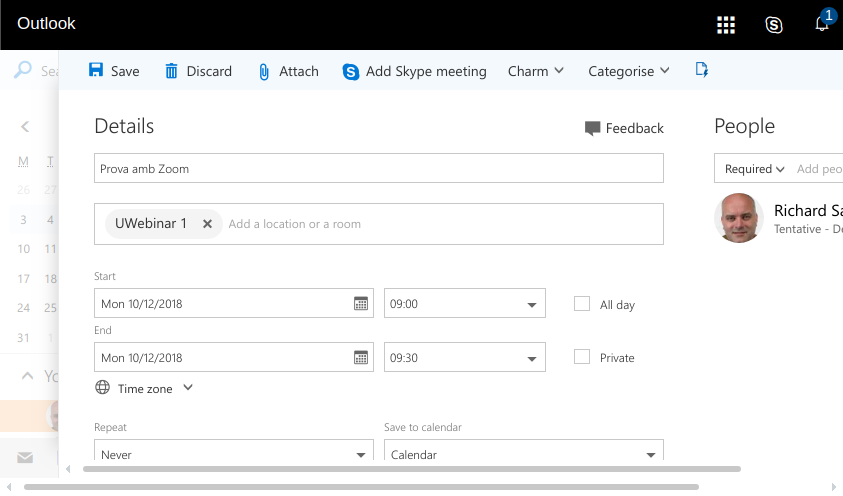This screenshot has height=496, width=843.
Task: Go to previous month in mini calendar
Action: tap(25, 126)
